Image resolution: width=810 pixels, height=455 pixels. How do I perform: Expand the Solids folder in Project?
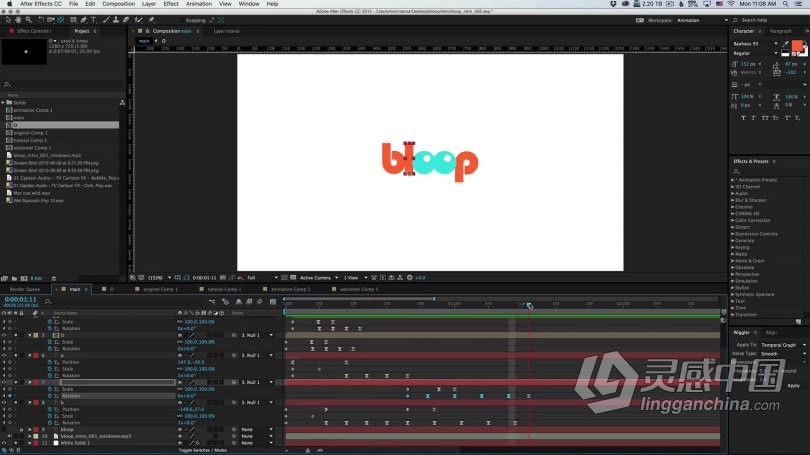[x=3, y=103]
